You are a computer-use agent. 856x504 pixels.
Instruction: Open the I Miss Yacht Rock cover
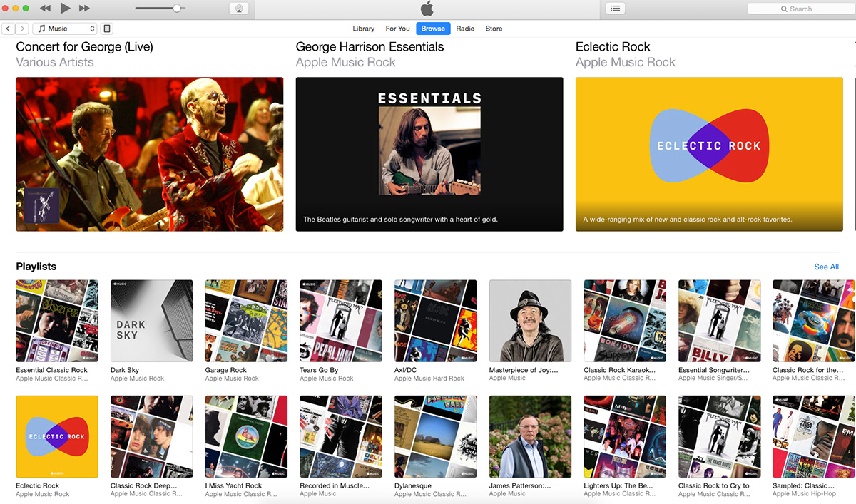click(246, 436)
